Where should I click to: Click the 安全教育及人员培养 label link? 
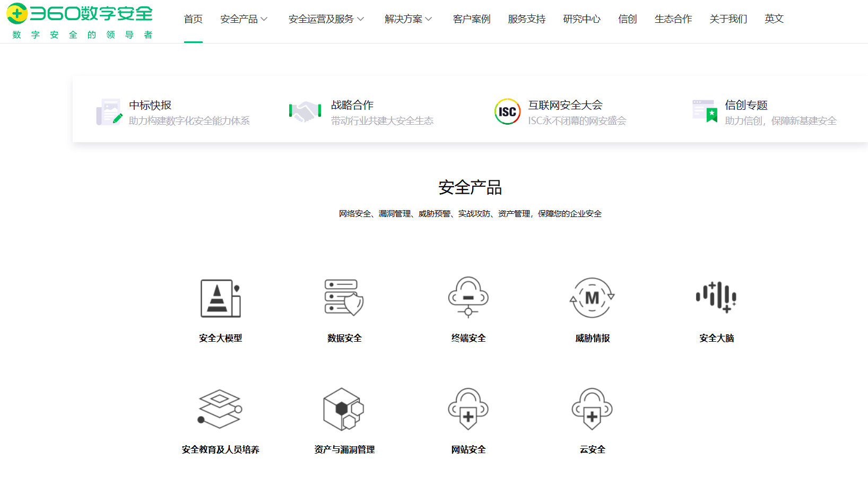221,449
